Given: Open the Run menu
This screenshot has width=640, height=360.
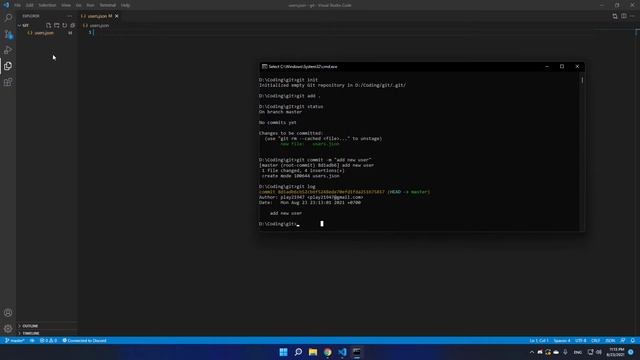Looking at the screenshot, I should tap(90, 5).
